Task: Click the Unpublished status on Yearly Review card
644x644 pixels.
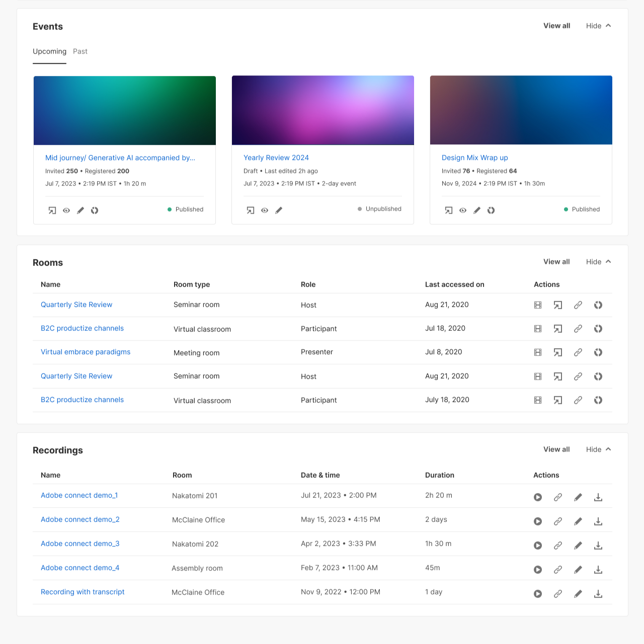Action: tap(379, 209)
